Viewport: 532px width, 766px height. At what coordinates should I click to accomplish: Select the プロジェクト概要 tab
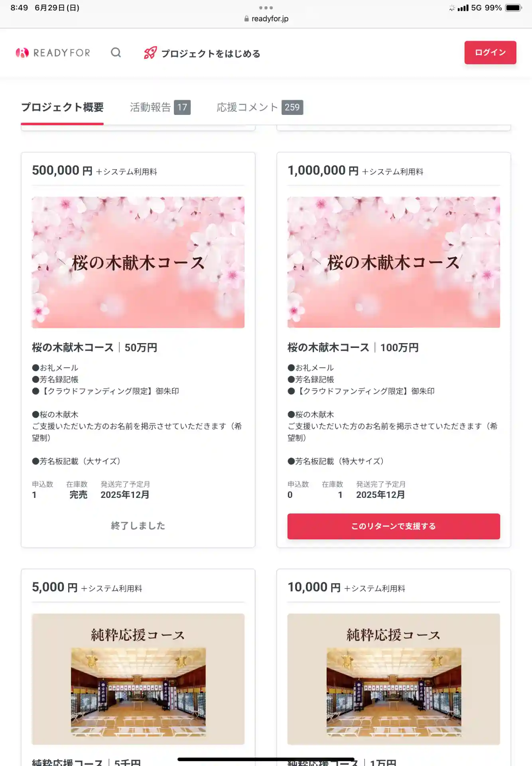[62, 107]
